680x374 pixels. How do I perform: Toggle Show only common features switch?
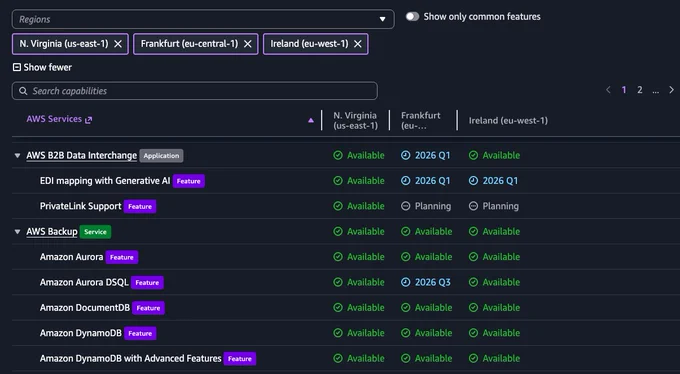[412, 16]
